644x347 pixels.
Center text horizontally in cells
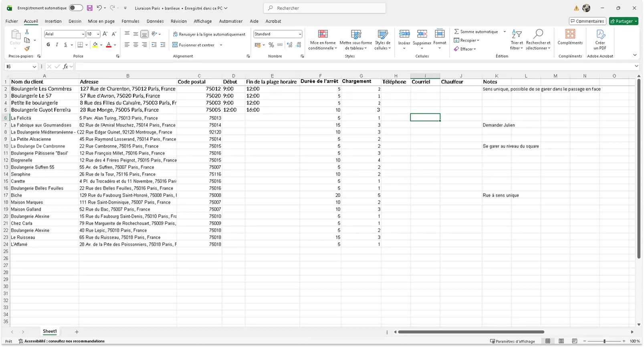(x=136, y=45)
